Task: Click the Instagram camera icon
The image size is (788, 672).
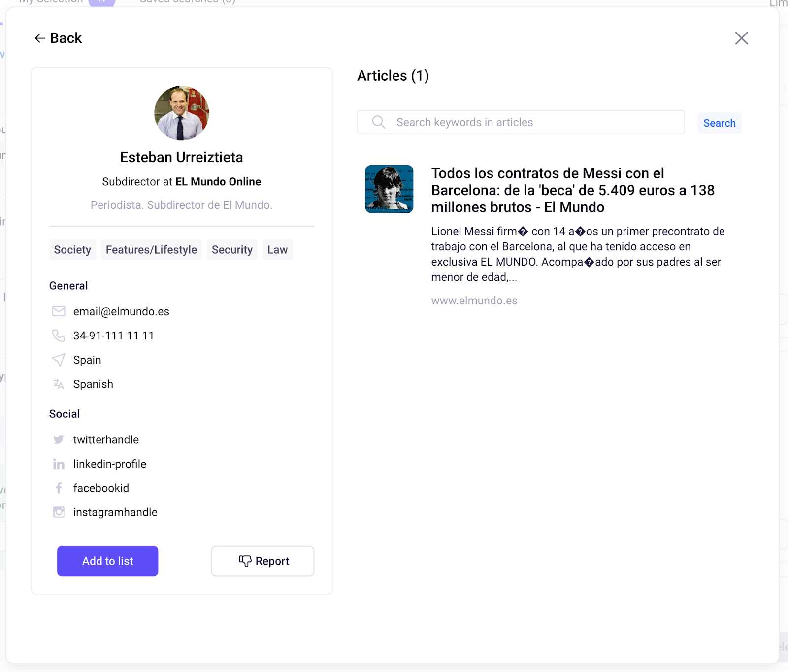Action: [59, 512]
